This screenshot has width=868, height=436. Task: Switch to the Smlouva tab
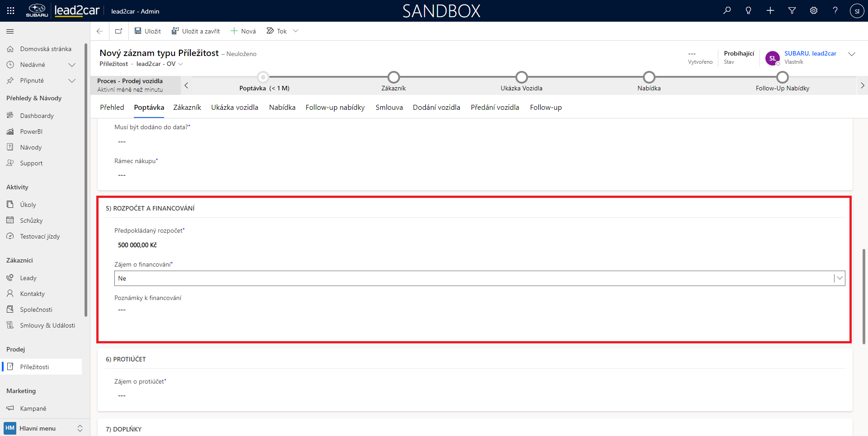[x=389, y=108]
